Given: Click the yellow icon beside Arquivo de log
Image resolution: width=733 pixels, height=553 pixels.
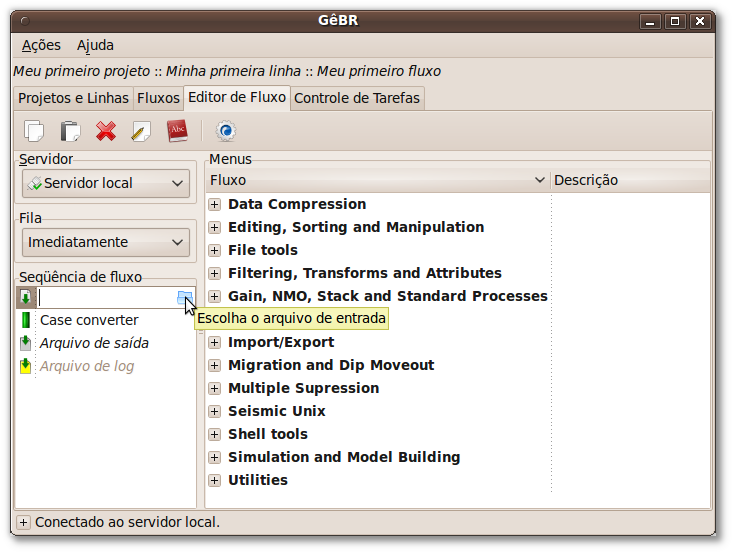Looking at the screenshot, I should tap(26, 366).
